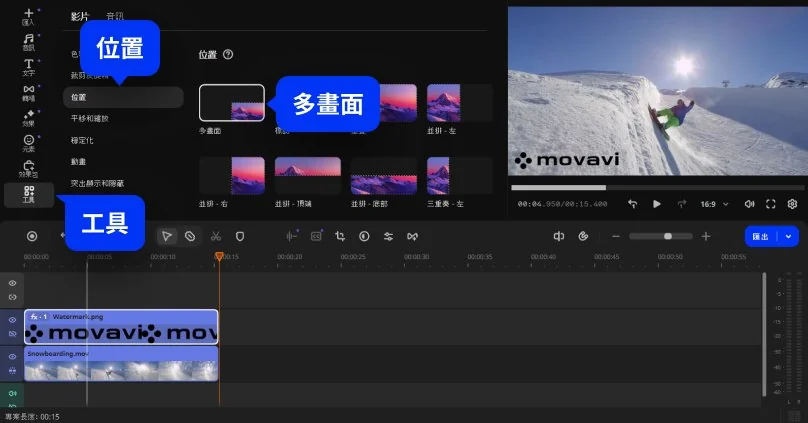Toggle visibility of the Watermark.png track
This screenshot has height=423, width=808.
click(12, 320)
